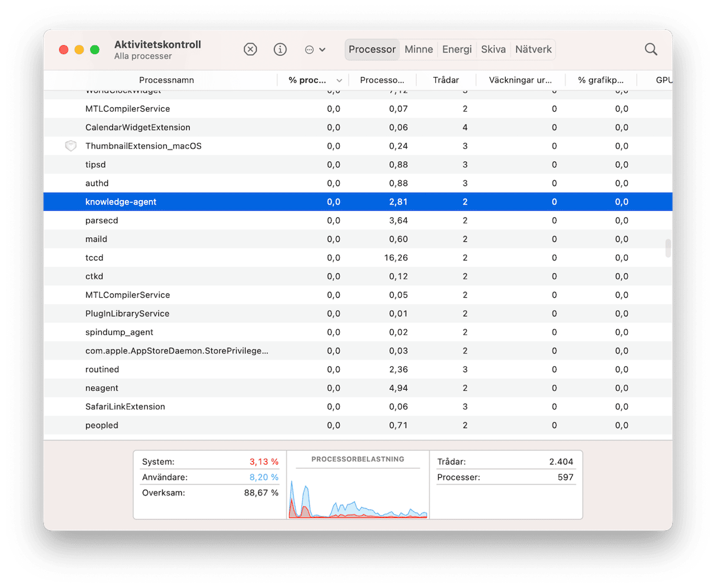Select the peopled process row
This screenshot has width=716, height=588.
click(x=358, y=425)
